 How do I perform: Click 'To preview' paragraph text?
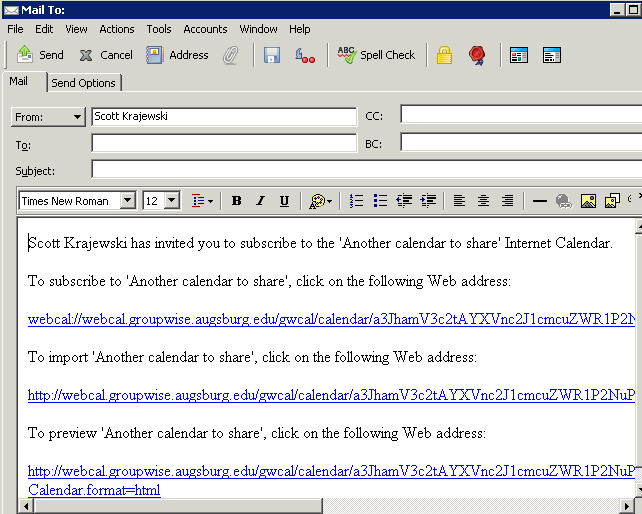point(257,433)
